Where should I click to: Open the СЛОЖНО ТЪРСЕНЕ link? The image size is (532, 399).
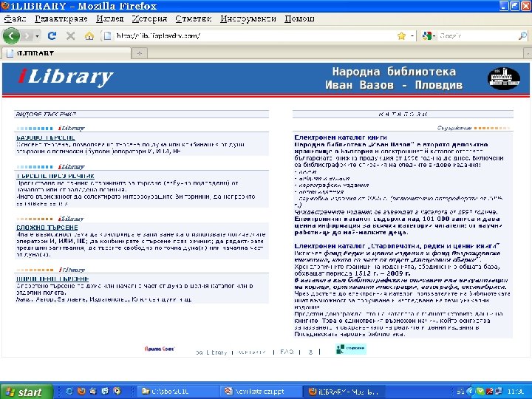(x=47, y=228)
